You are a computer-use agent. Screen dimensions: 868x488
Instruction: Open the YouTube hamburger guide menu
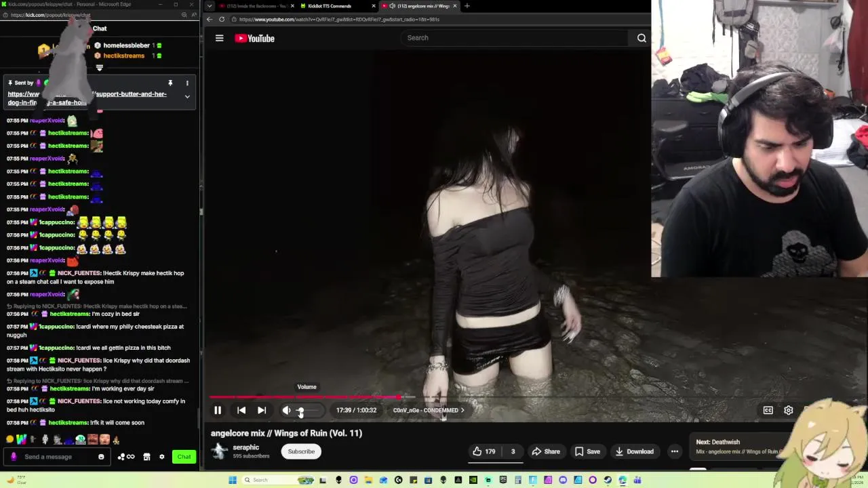(219, 38)
